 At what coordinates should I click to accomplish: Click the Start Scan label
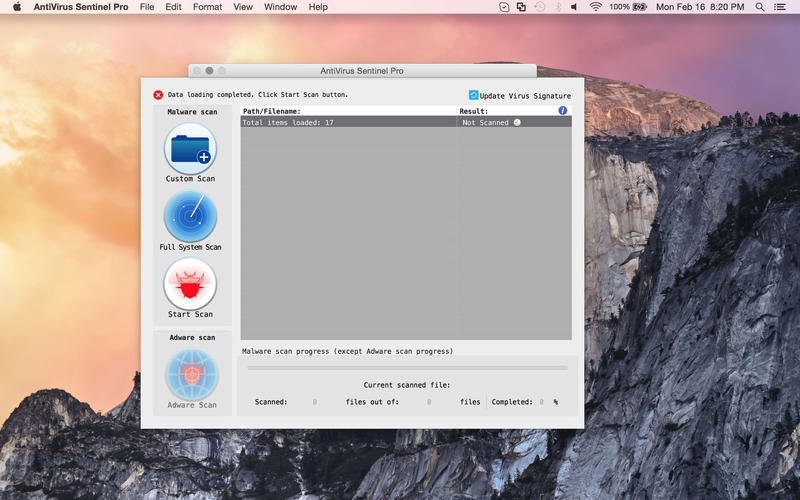point(190,314)
